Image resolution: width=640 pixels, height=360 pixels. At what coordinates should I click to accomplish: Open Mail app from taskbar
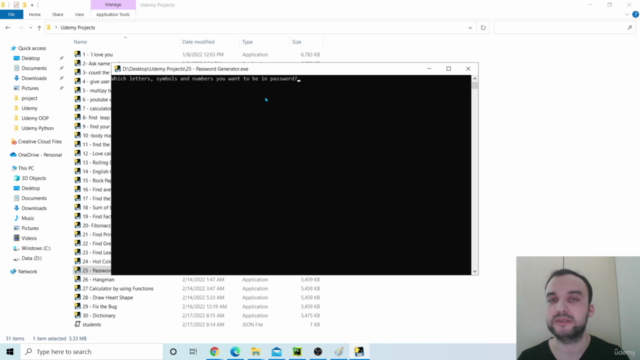[x=276, y=351]
